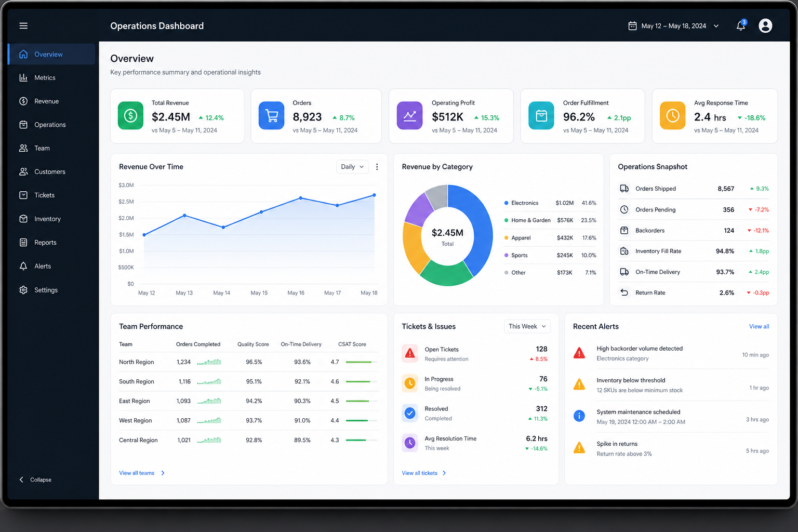Click the Orders Pending clock icon

pyautogui.click(x=624, y=209)
